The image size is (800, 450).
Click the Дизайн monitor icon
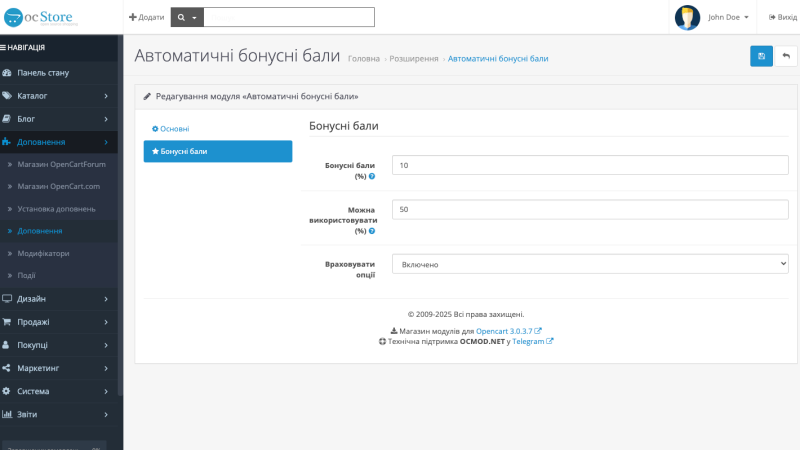pyautogui.click(x=7, y=298)
